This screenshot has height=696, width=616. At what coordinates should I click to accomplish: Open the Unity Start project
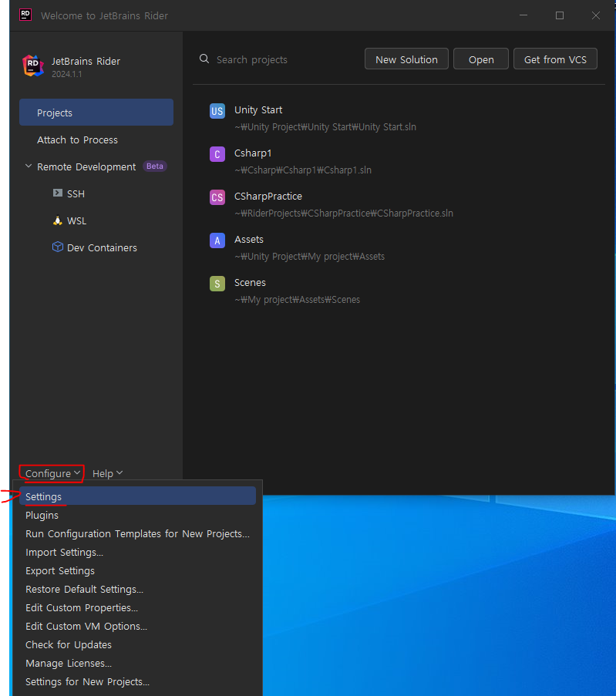[x=399, y=118]
